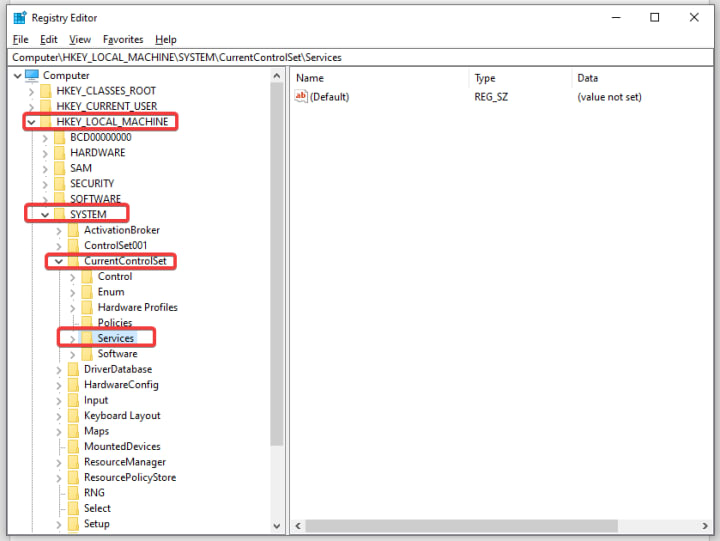Select the HKEY_CURRENT_USER key

click(x=107, y=106)
